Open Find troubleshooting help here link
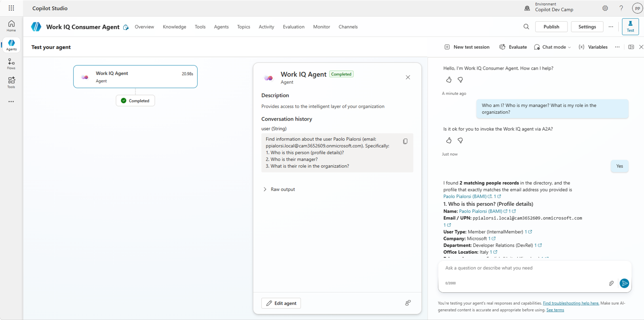Screen dimensions: 644x320 (x=571, y=303)
